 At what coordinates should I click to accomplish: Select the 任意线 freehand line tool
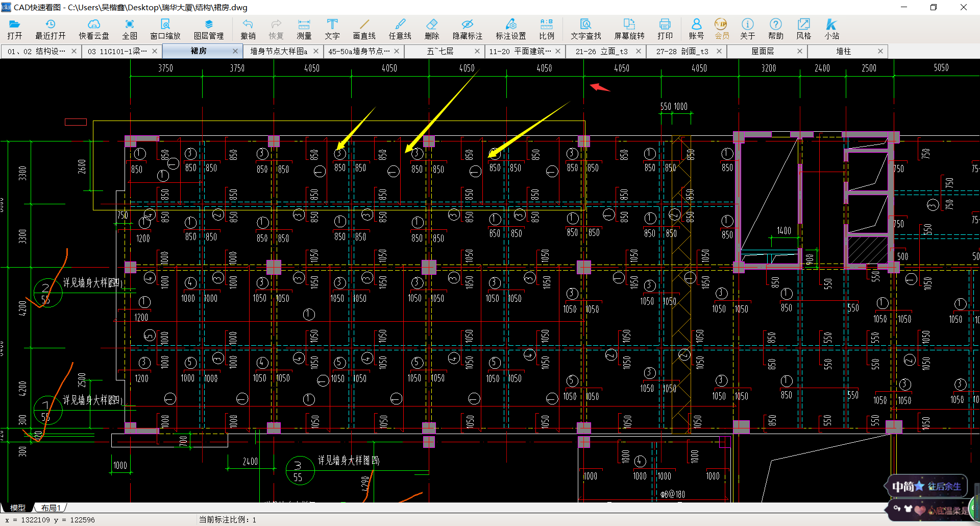click(x=400, y=29)
